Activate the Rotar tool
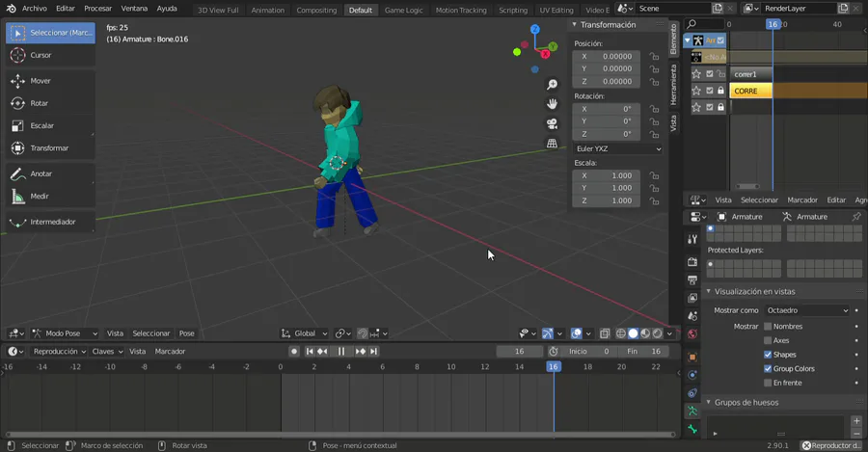 tap(50, 103)
